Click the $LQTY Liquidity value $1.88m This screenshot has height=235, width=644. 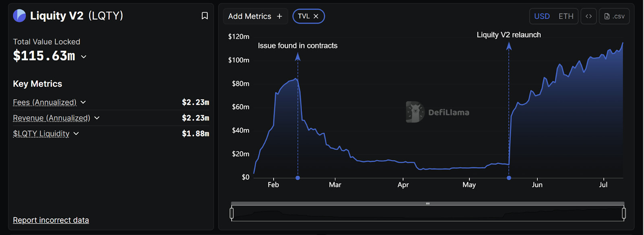tap(195, 133)
